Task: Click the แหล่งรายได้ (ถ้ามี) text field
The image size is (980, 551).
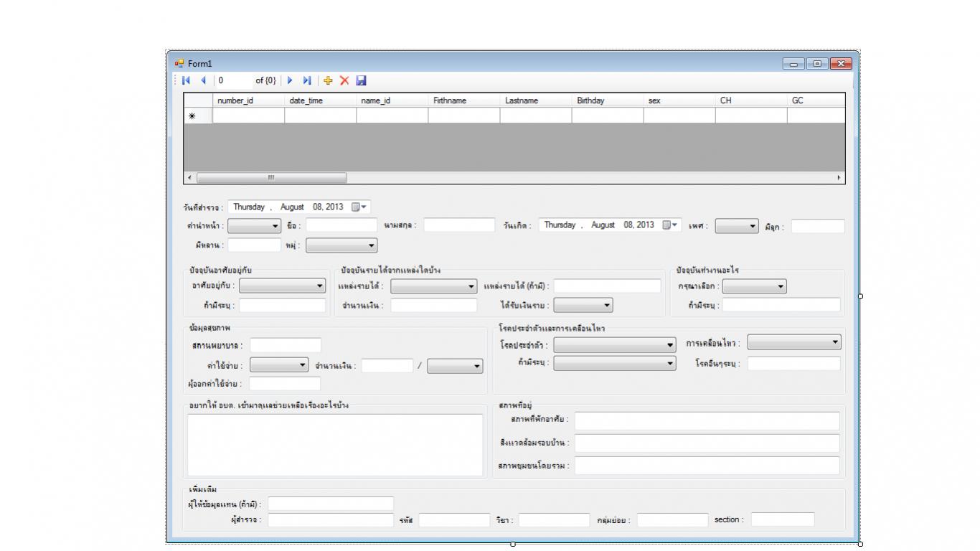Action: click(x=608, y=286)
